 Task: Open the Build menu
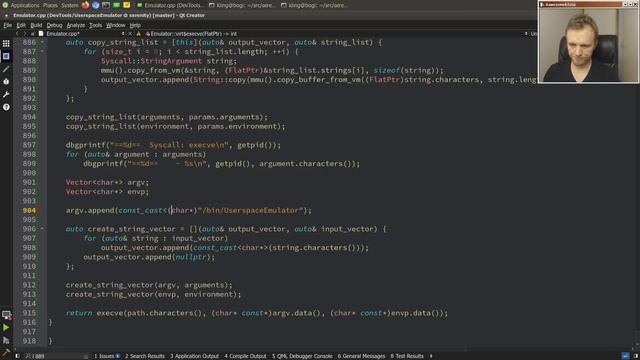point(36,25)
